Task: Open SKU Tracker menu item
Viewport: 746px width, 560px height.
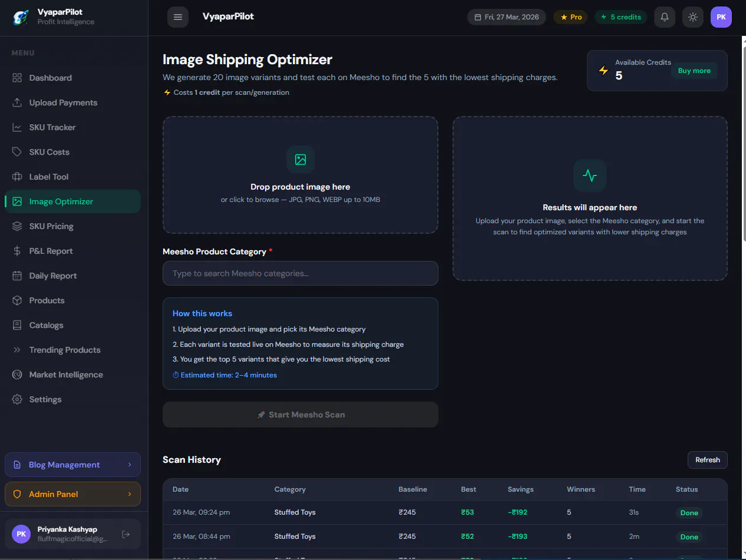Action: pyautogui.click(x=73, y=127)
